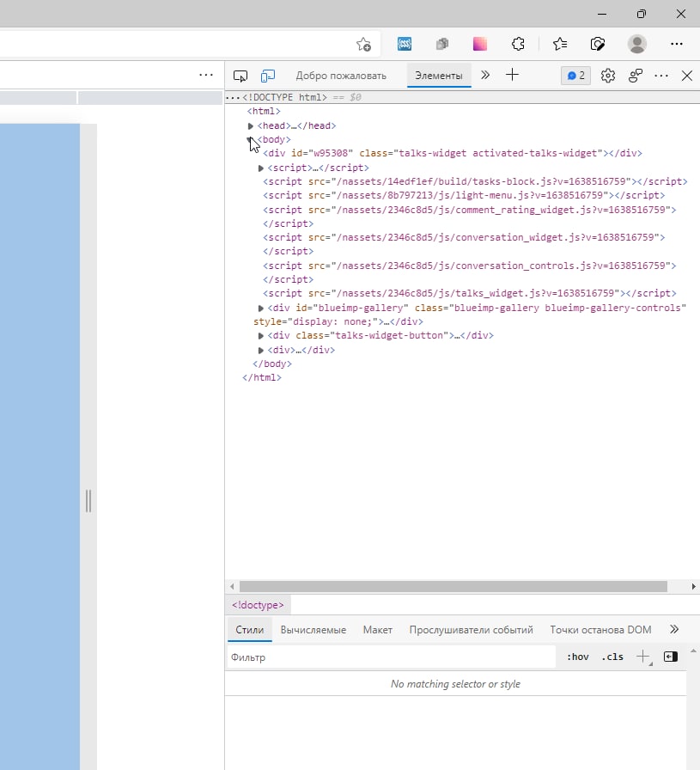Collapse the body element node
This screenshot has height=770, width=700.
click(250, 140)
